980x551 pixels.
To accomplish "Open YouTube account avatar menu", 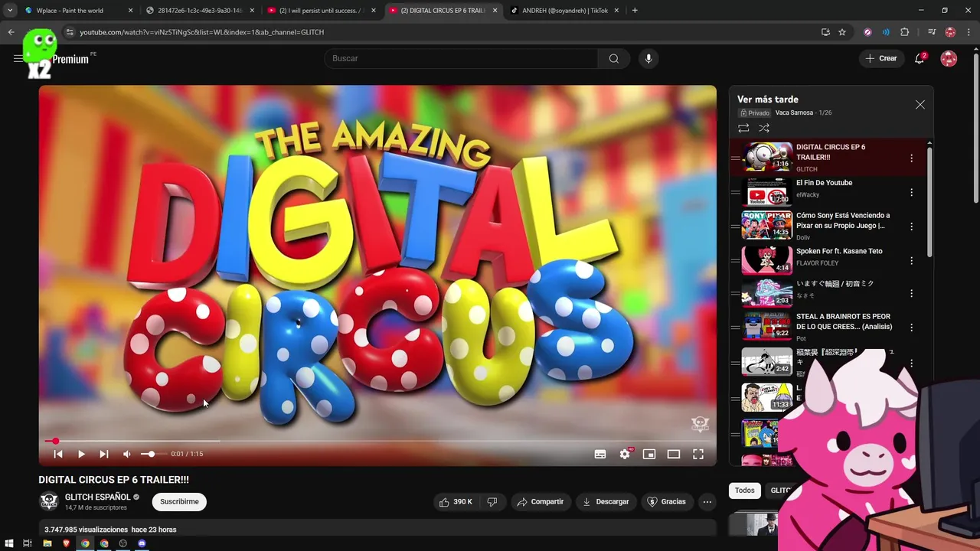I will point(949,58).
